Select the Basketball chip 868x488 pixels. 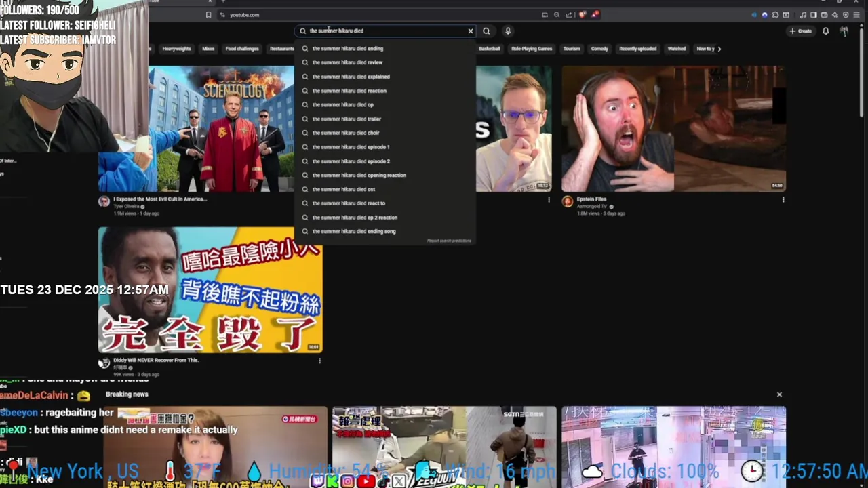pyautogui.click(x=489, y=49)
